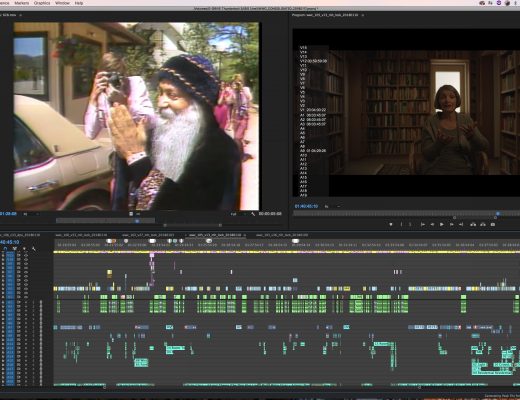Open the Markers menu
Viewport: 520px width, 400px height.
coord(22,3)
